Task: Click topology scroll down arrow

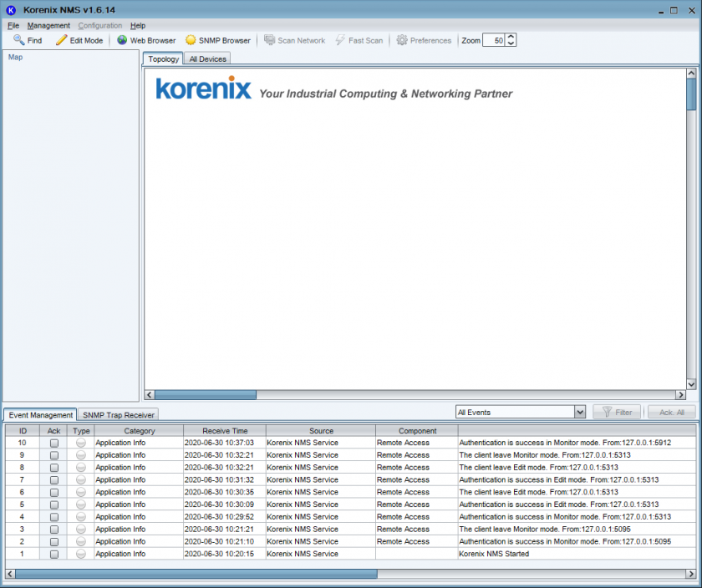Action: click(691, 384)
